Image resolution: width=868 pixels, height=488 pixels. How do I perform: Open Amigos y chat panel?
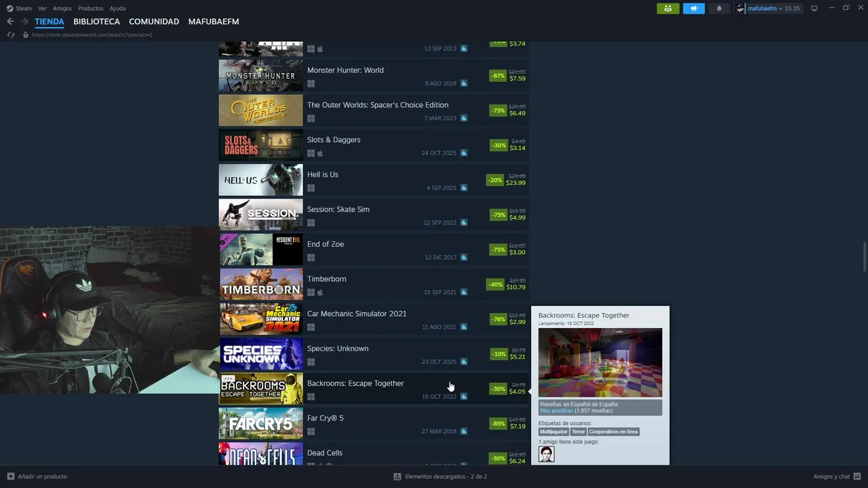tap(837, 476)
